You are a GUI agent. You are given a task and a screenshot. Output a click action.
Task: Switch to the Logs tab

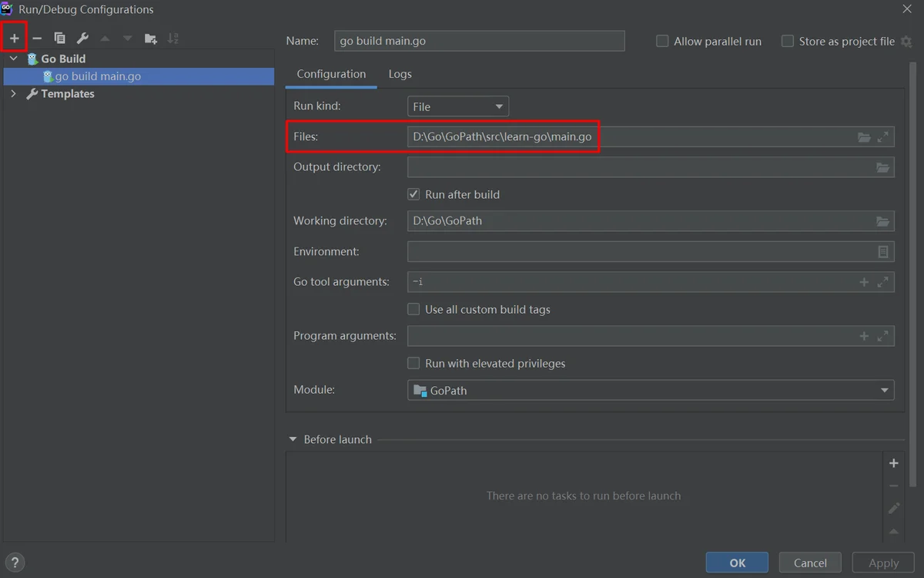pos(400,74)
